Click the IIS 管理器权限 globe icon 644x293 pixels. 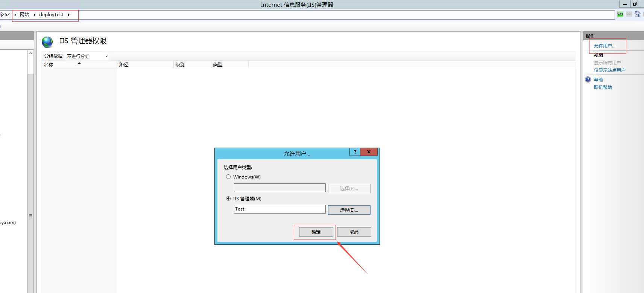[x=47, y=42]
